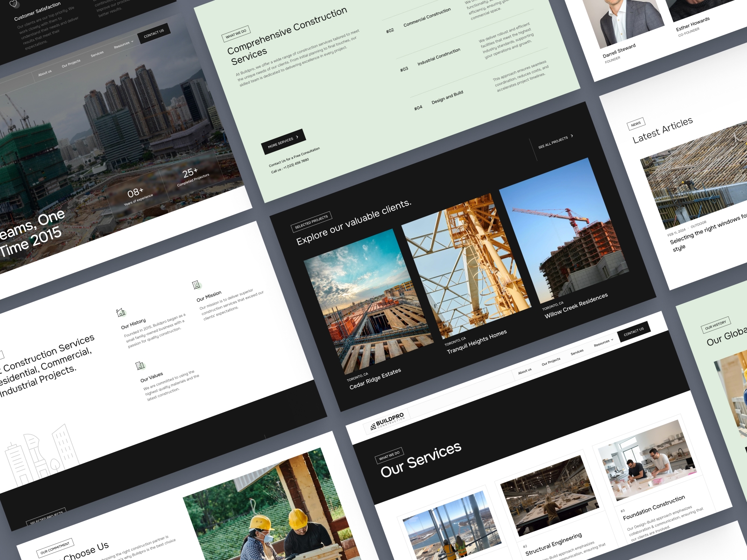Viewport: 747px width, 560px height.
Task: Select Our Projects in top-left navigation
Action: pos(71,63)
